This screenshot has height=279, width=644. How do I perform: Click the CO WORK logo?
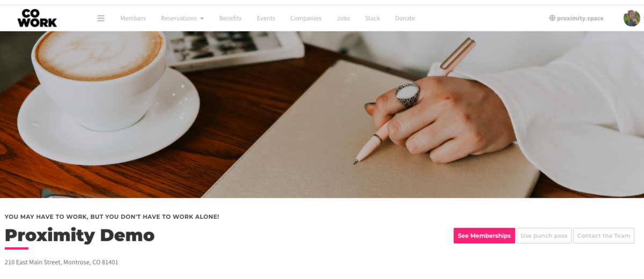37,18
